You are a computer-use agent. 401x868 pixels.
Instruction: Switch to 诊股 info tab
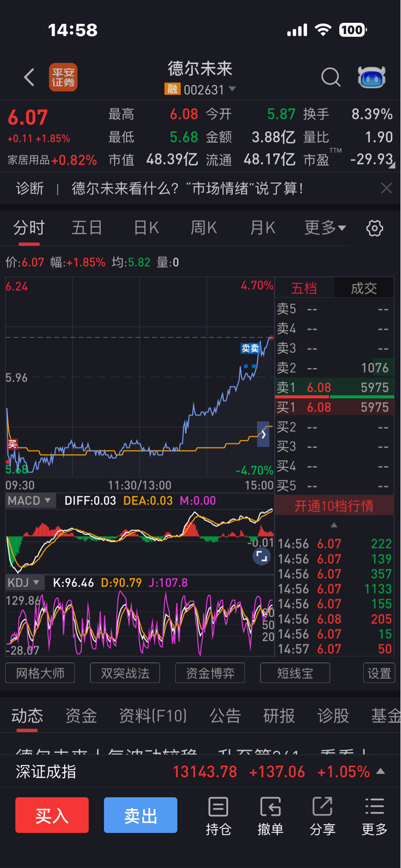click(333, 716)
